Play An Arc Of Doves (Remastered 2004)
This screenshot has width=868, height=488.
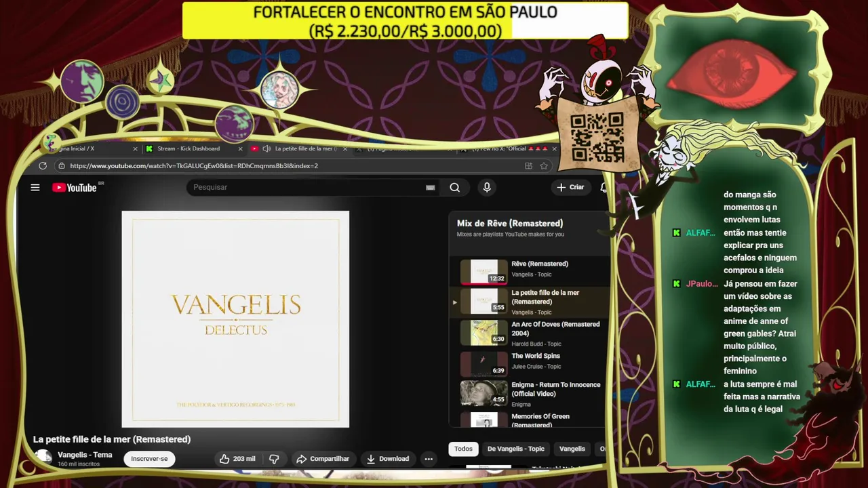click(529, 333)
